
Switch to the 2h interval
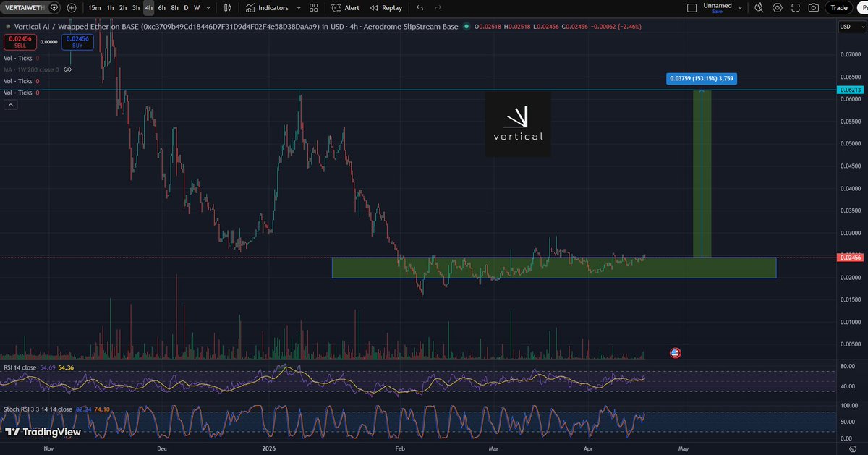pyautogui.click(x=123, y=8)
